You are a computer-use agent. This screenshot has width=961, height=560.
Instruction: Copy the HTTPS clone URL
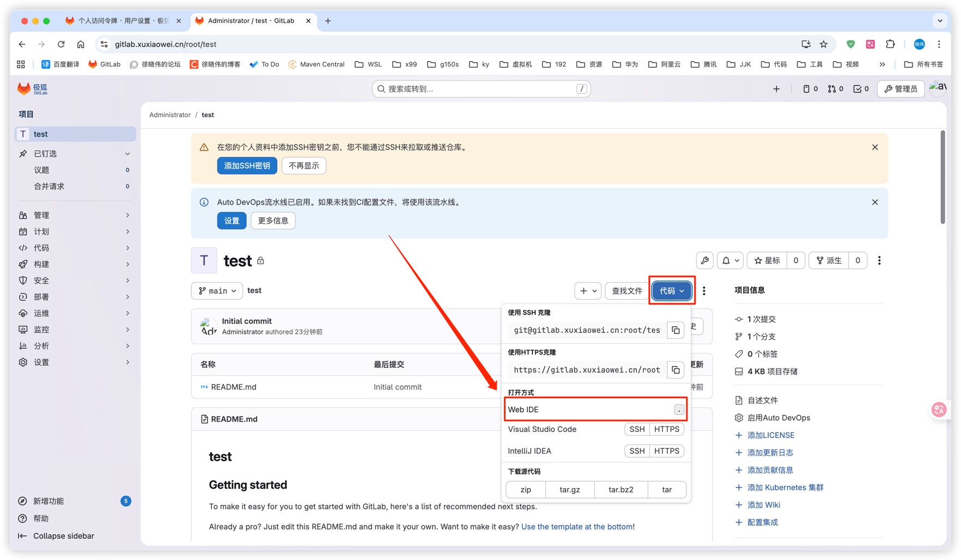coord(676,370)
